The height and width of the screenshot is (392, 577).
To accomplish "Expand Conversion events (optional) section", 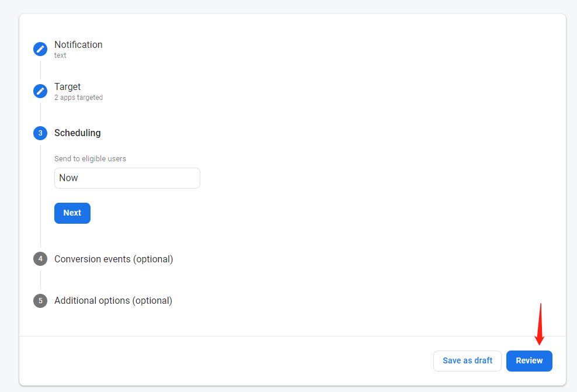I will 113,259.
